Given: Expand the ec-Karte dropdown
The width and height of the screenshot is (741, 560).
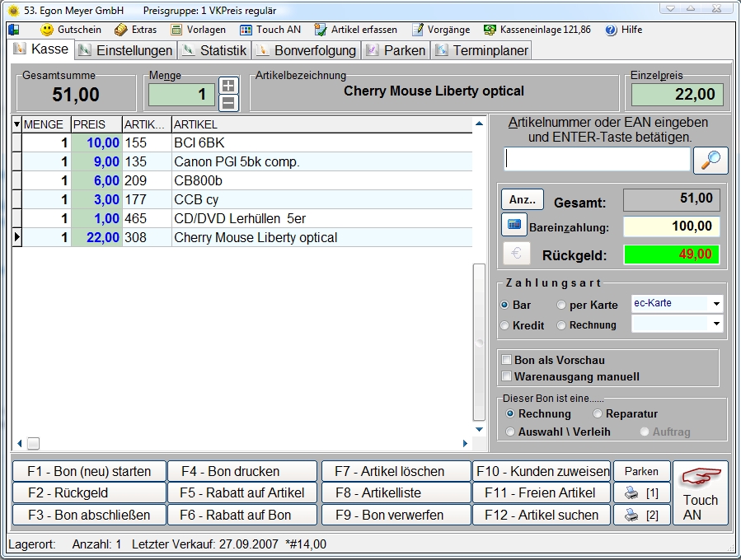Looking at the screenshot, I should (x=716, y=304).
